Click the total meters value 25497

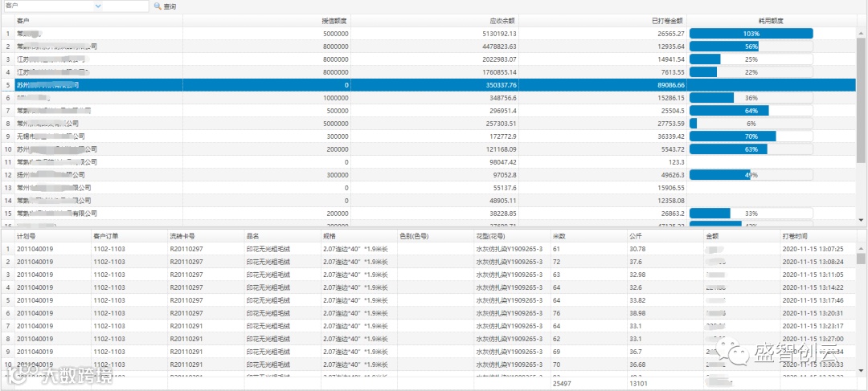(561, 383)
